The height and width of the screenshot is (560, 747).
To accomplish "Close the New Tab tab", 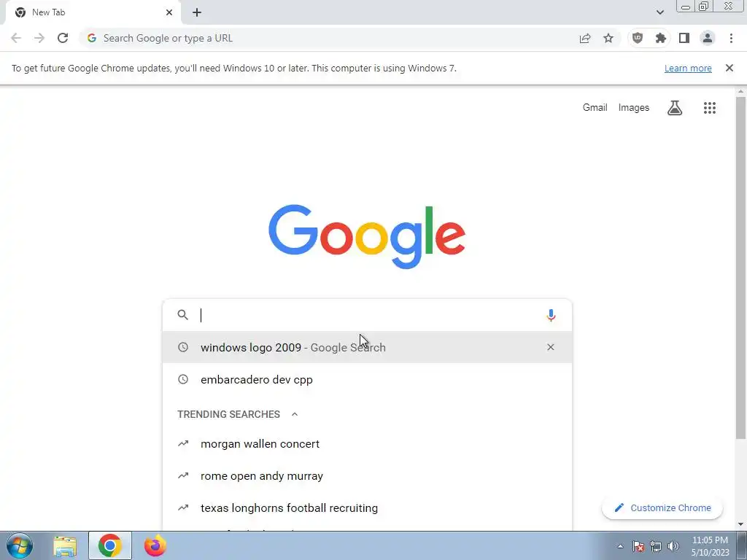I will pyautogui.click(x=169, y=12).
